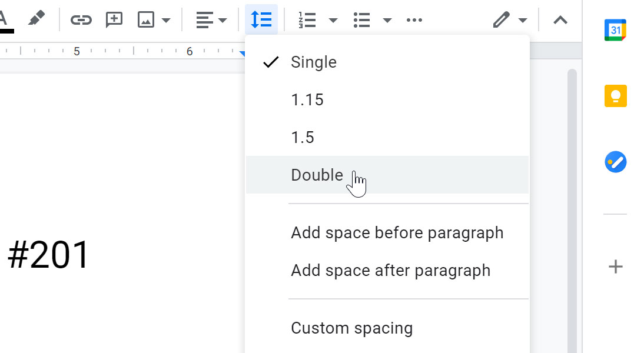Click Add space before paragraph
The image size is (644, 353).
397,232
